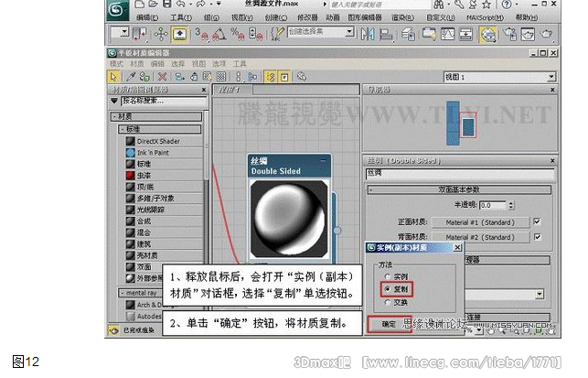This screenshot has height=378, width=588.
Task: Click the 半透明 value field
Action: [493, 205]
